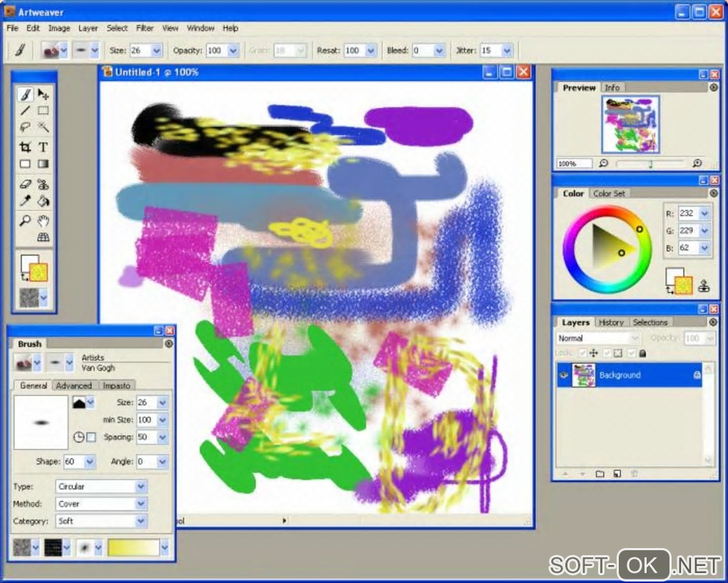Create new layer group folder icon
The image size is (728, 583).
(x=600, y=473)
